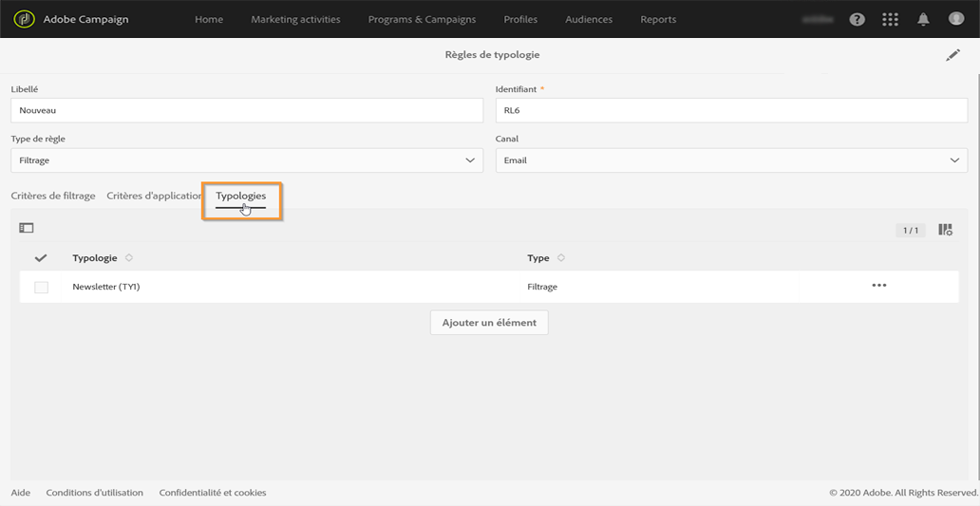Click the Adobe Campaign title text
980x506 pixels.
(85, 19)
